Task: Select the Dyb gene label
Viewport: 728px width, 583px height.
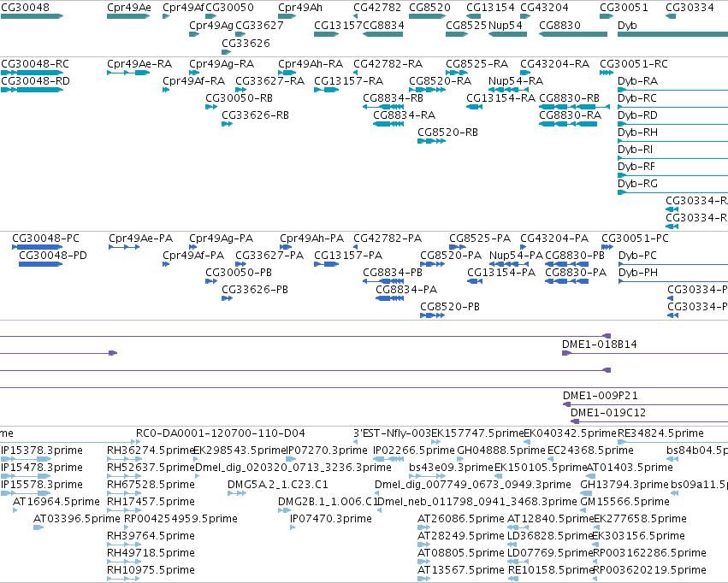Action: coord(627,26)
